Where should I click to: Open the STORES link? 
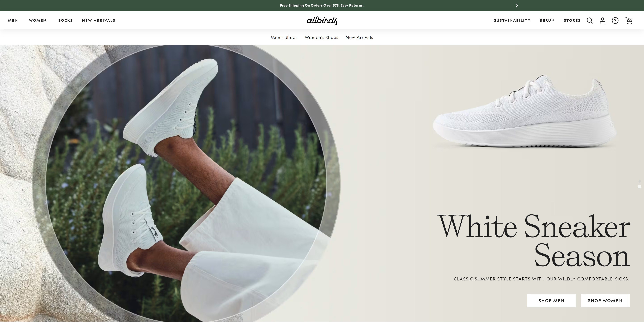pyautogui.click(x=572, y=21)
